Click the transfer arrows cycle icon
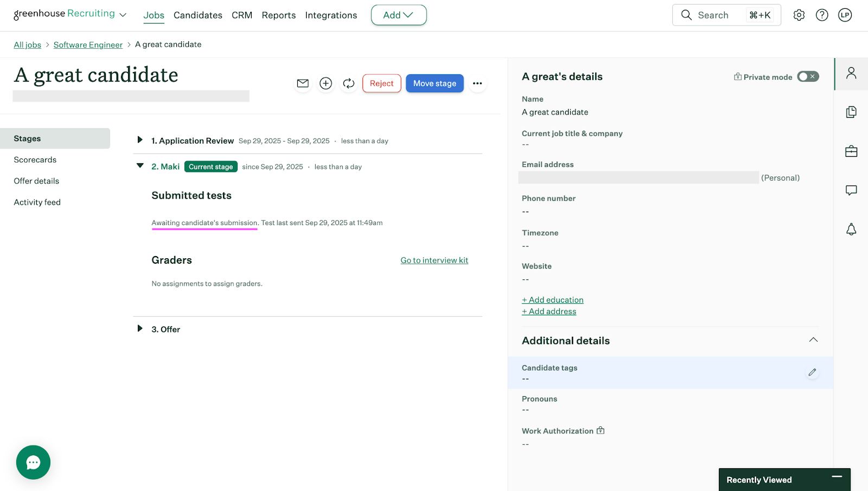The height and width of the screenshot is (491, 868). click(348, 83)
